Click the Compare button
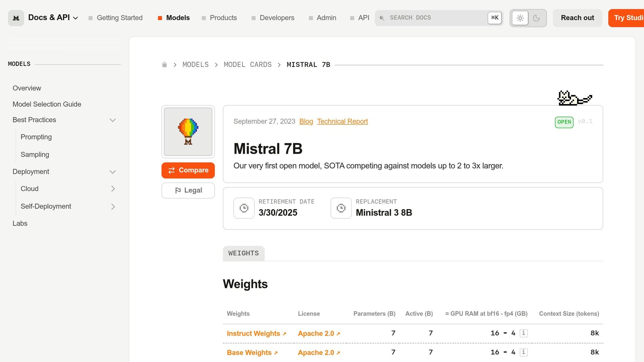The image size is (644, 362). pyautogui.click(x=188, y=170)
